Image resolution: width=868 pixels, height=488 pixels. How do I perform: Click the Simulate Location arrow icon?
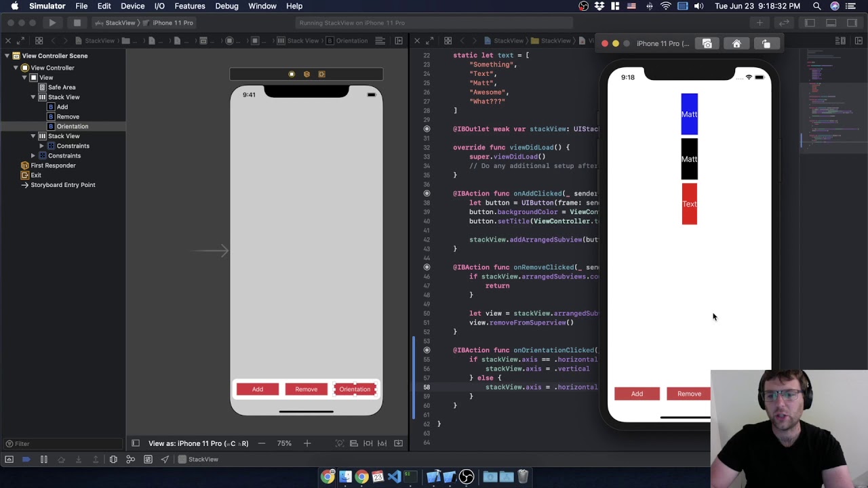165,460
